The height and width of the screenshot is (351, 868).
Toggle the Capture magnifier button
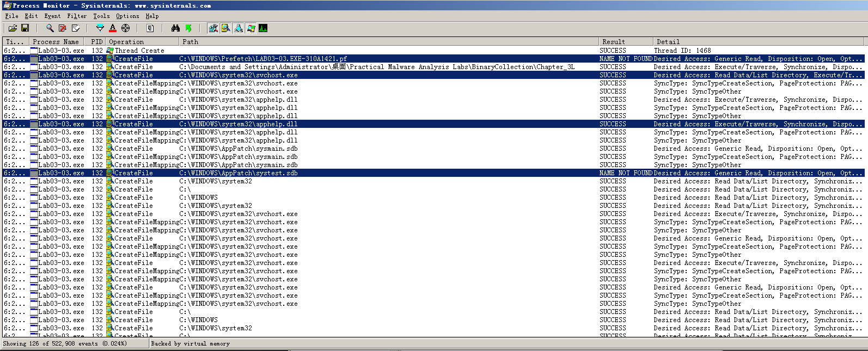point(50,28)
